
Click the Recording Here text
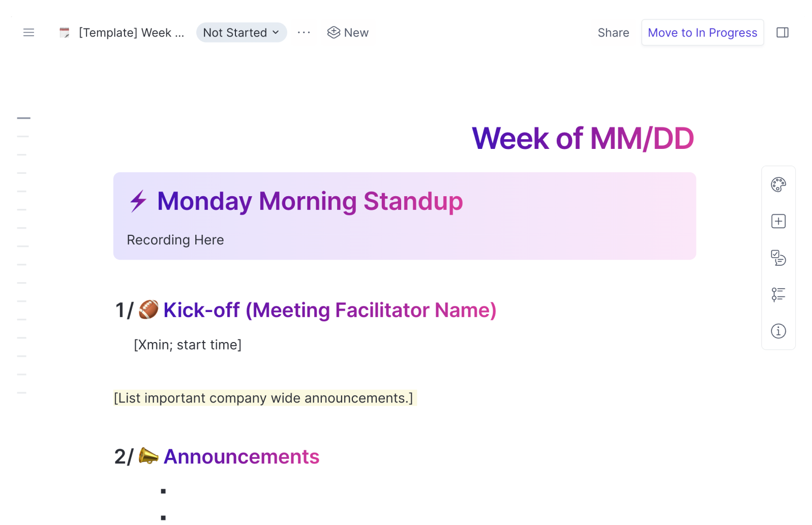(175, 240)
